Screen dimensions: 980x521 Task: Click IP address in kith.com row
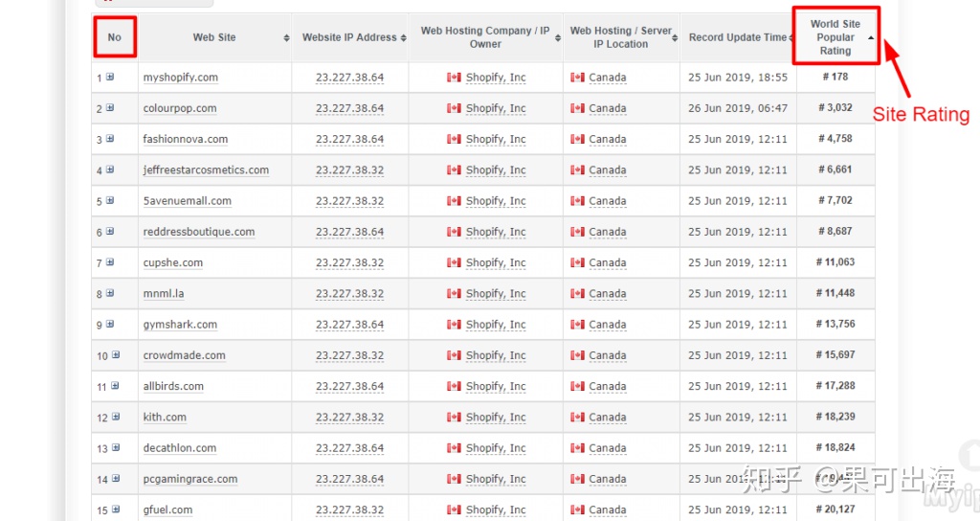(x=350, y=418)
